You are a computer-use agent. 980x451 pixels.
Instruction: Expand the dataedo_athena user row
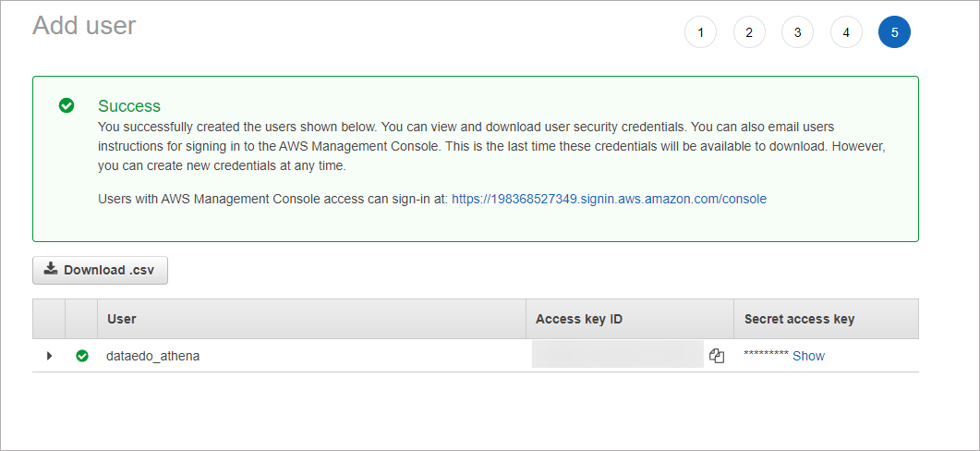(x=49, y=356)
